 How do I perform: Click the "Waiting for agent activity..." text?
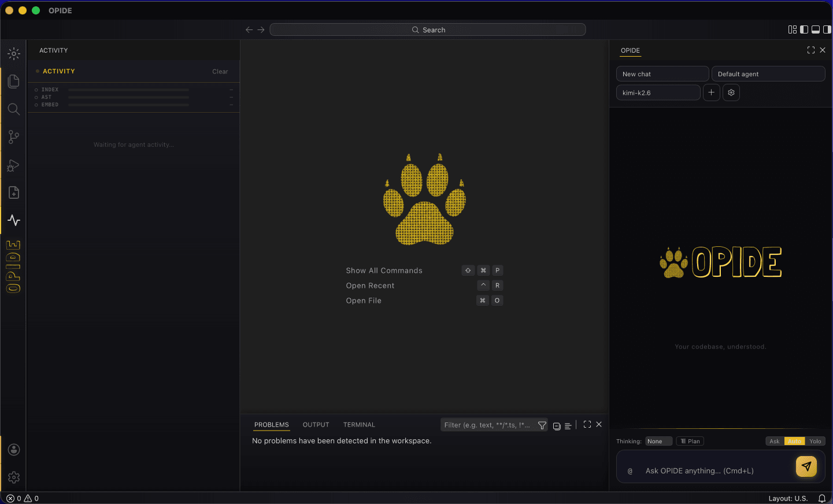point(134,144)
